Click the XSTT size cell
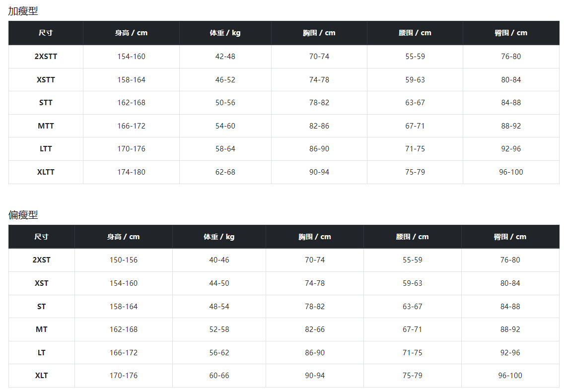This screenshot has height=392, width=568. (46, 80)
